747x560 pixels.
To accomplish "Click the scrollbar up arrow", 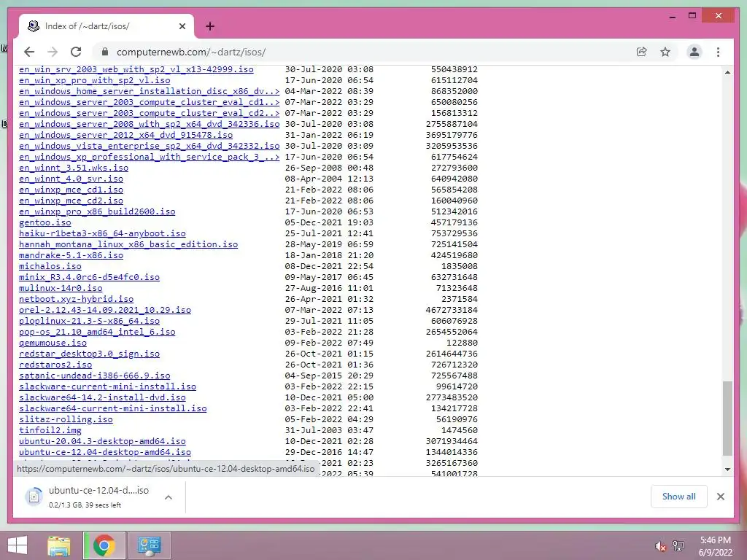I will click(727, 72).
